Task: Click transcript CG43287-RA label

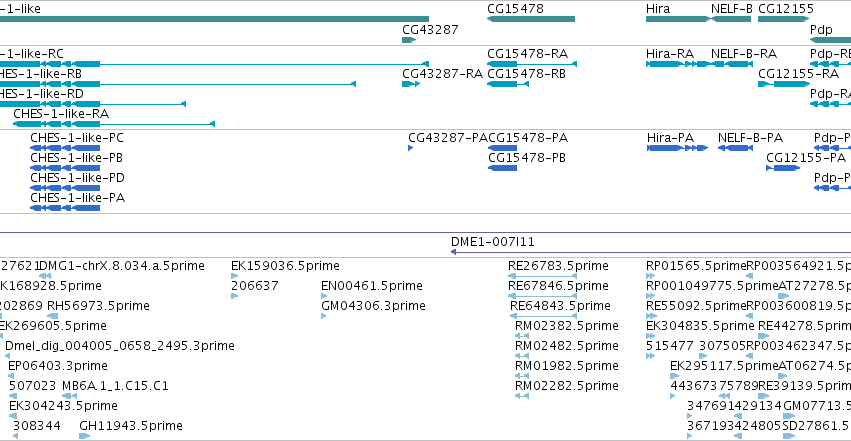Action: coord(442,74)
